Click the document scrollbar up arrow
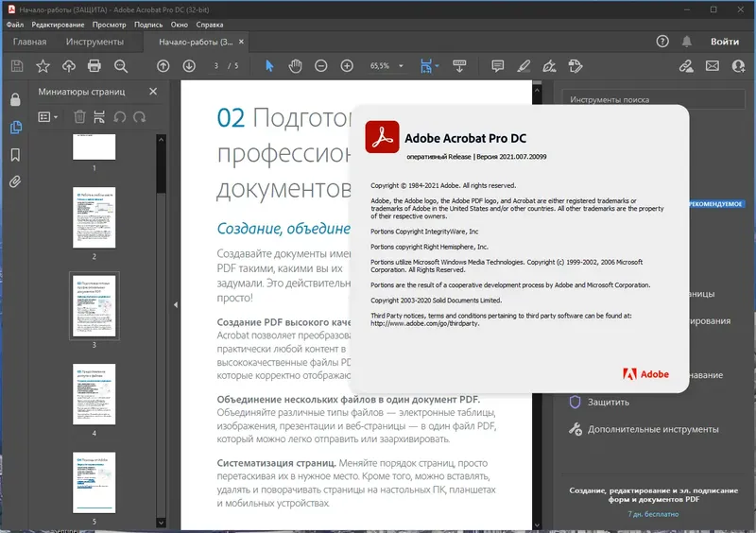The width and height of the screenshot is (756, 533). click(537, 90)
